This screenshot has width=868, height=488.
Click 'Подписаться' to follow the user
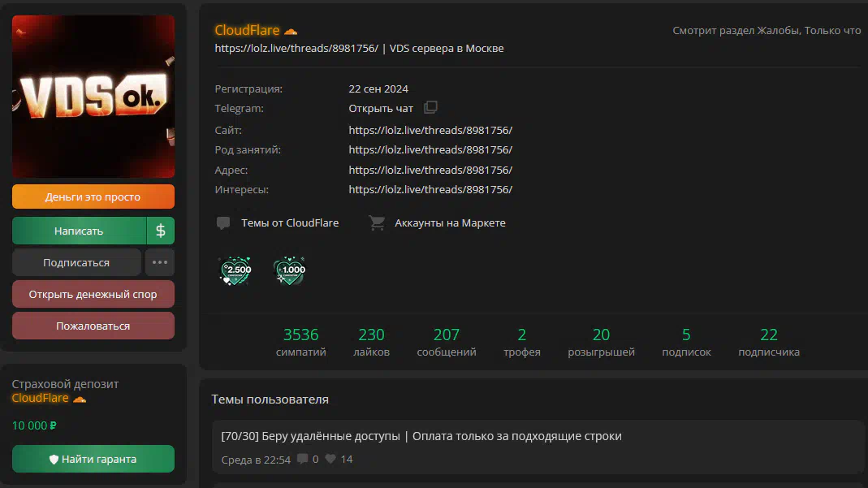tap(76, 262)
